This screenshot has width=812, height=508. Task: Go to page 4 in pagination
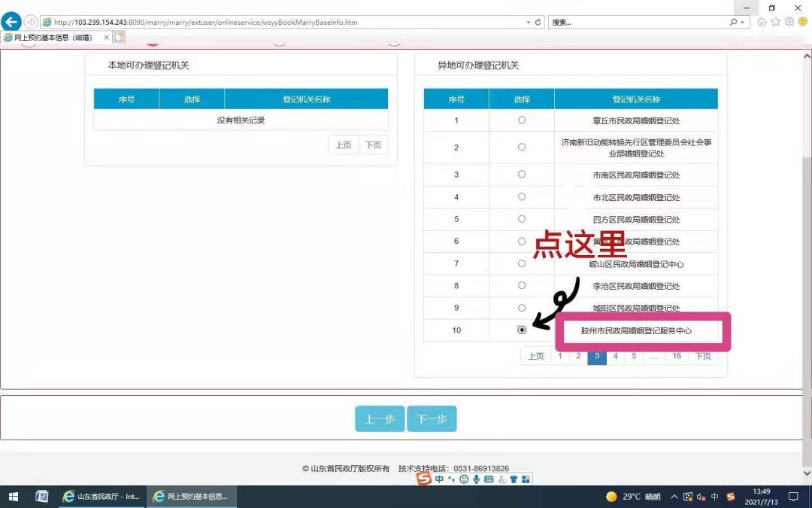615,356
